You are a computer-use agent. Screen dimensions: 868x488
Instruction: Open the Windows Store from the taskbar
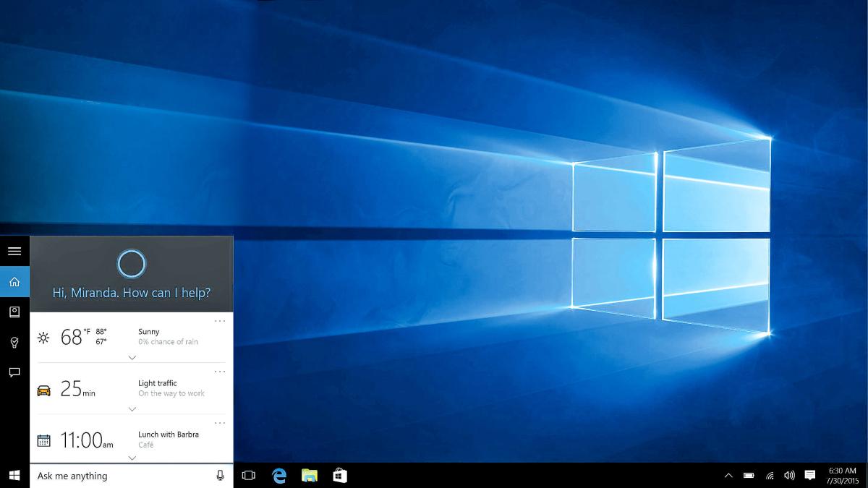coord(340,476)
